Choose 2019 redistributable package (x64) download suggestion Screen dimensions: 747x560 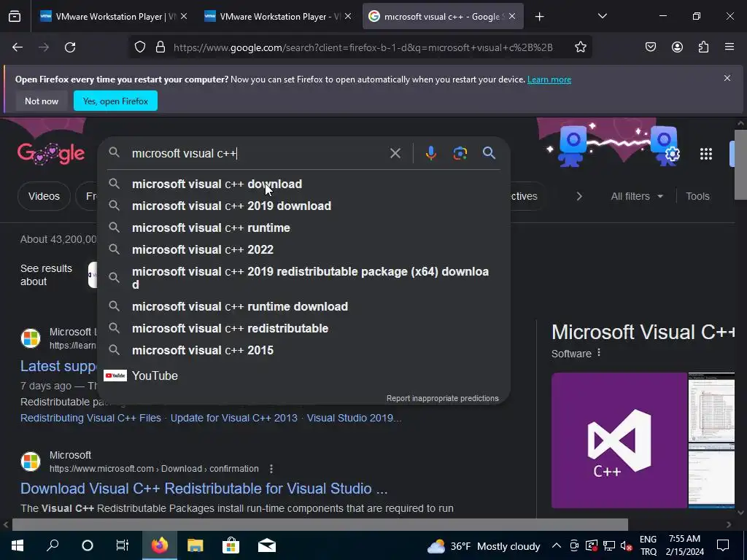coord(304,278)
